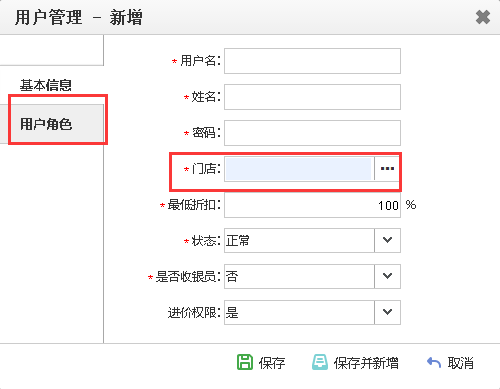This screenshot has width=500, height=389.
Task: Close the 用户管理 dialog with the X icon
Action: pos(483,17)
